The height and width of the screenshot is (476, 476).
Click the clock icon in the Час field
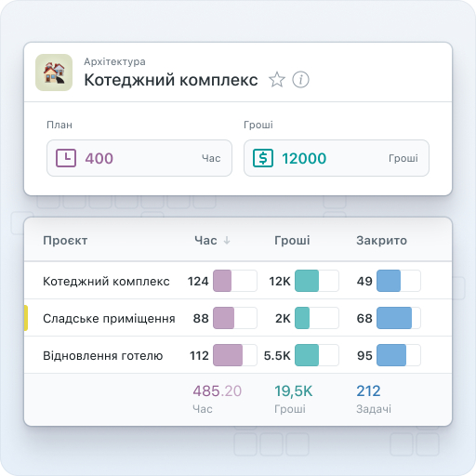66,158
